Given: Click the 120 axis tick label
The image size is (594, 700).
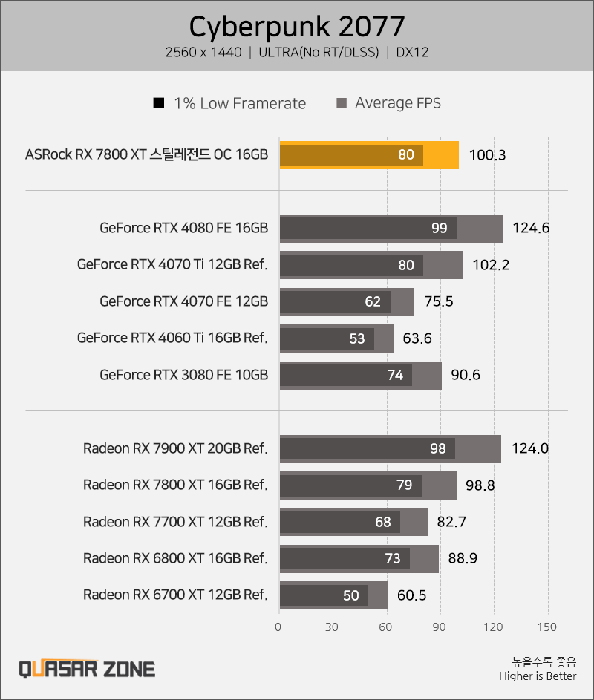Looking at the screenshot, I should [493, 627].
